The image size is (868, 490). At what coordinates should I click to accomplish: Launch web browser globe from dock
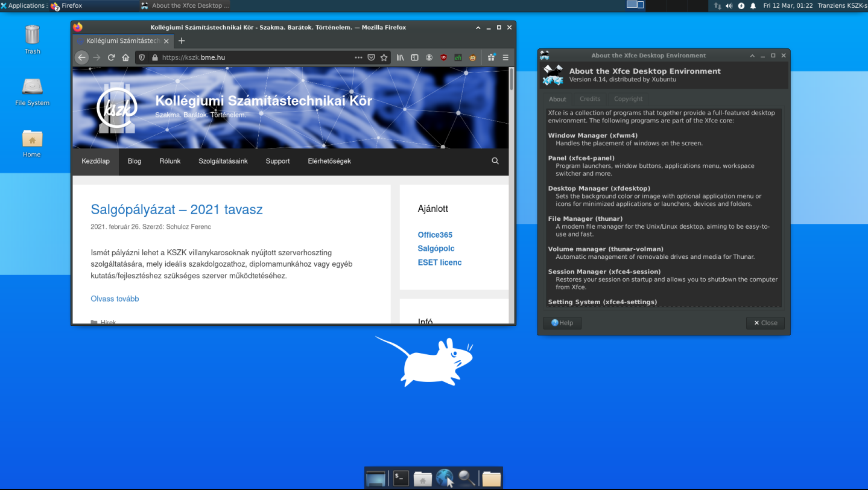(x=445, y=478)
